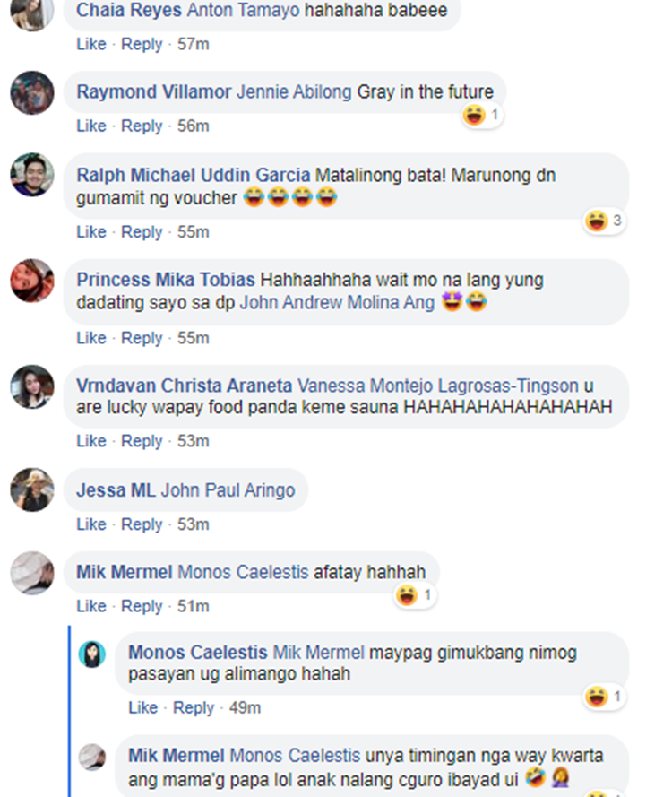Click Princess Mika Tobias's profile photo
Image resolution: width=672 pixels, height=797 pixels.
tap(32, 281)
